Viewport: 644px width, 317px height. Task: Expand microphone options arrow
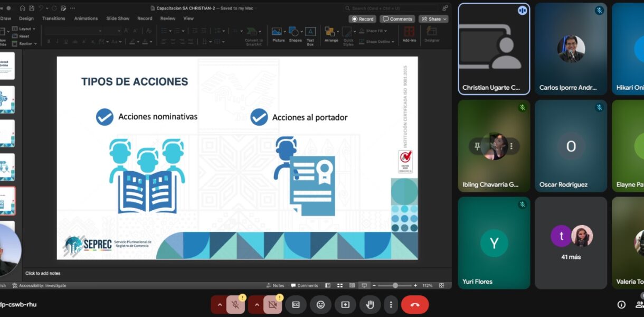[x=220, y=305]
